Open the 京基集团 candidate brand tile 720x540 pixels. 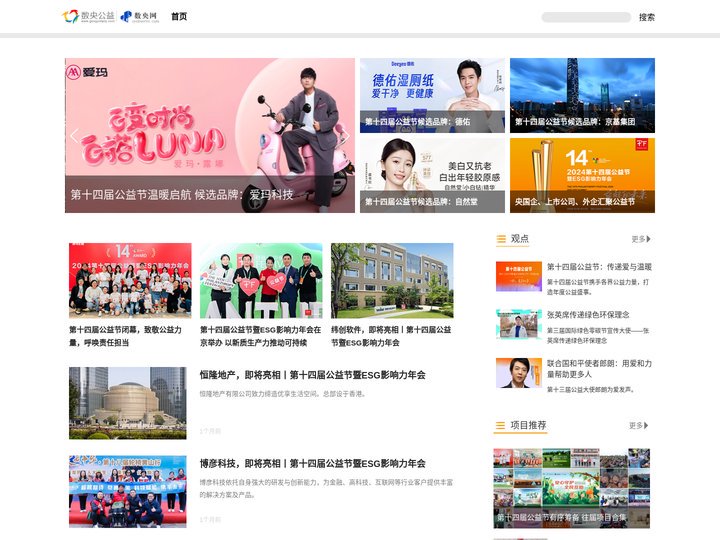pyautogui.click(x=582, y=96)
